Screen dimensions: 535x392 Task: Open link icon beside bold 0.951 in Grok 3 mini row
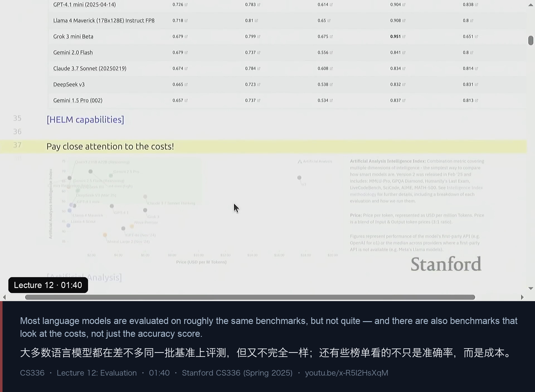(404, 37)
